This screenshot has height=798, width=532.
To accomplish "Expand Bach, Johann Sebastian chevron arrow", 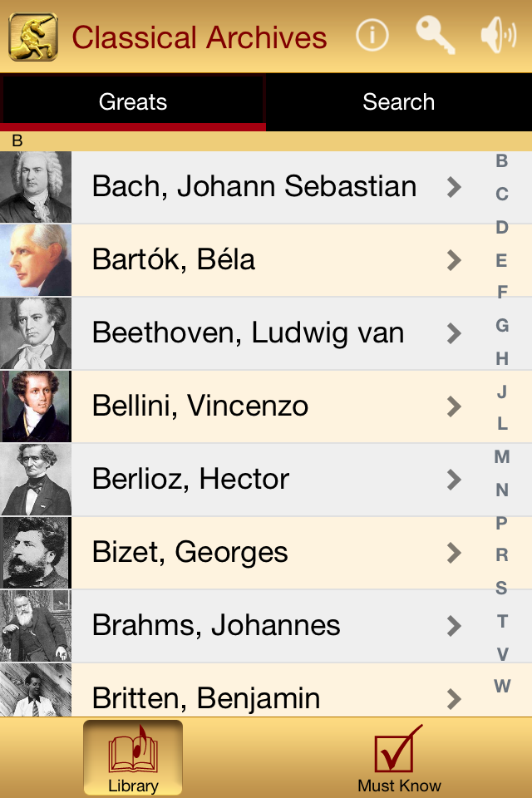I will coord(454,187).
